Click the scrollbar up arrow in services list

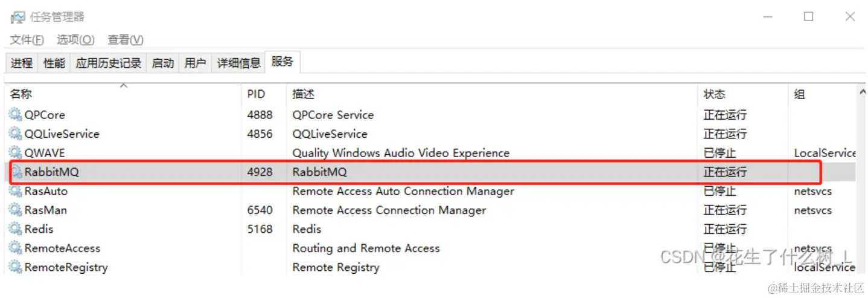(862, 92)
